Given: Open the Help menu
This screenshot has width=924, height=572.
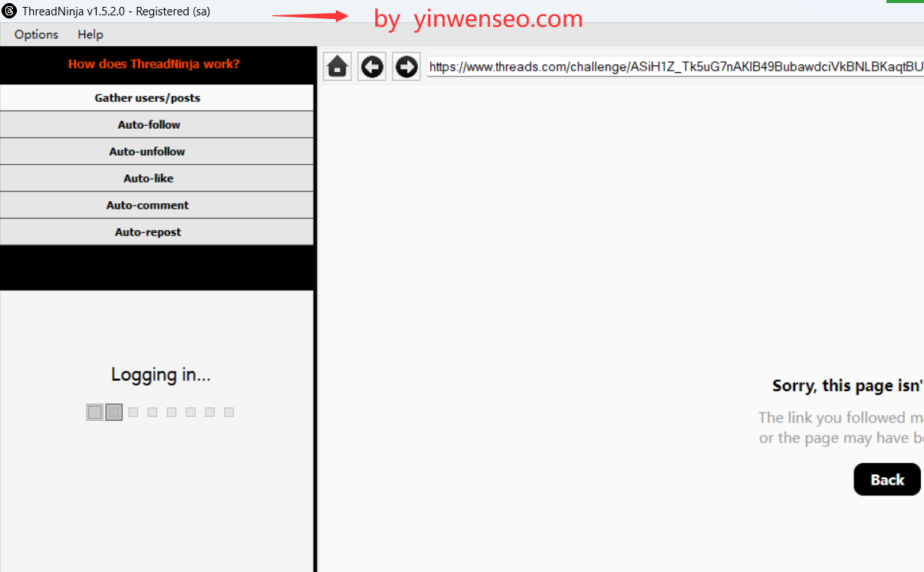Looking at the screenshot, I should coord(90,35).
